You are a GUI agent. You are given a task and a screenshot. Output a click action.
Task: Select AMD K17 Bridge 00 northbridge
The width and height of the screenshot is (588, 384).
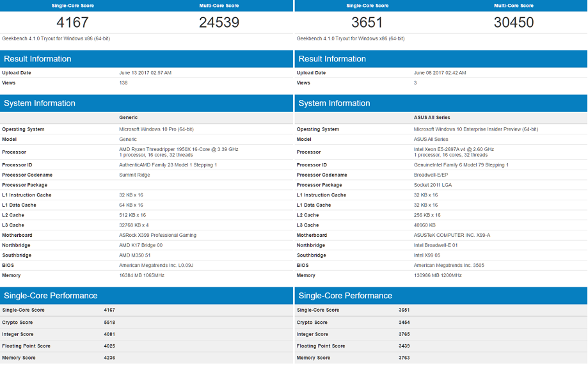141,245
